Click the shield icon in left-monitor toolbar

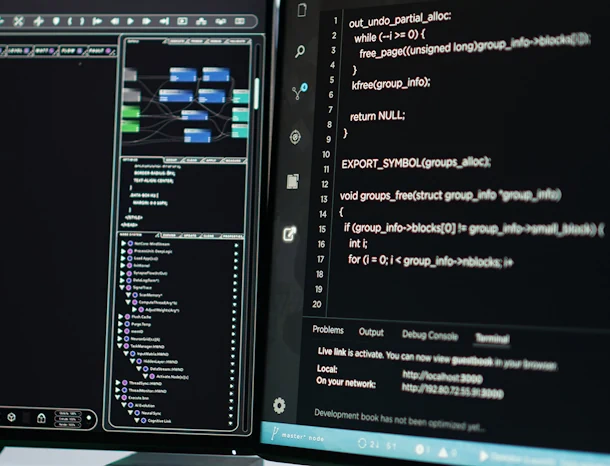coord(56,21)
